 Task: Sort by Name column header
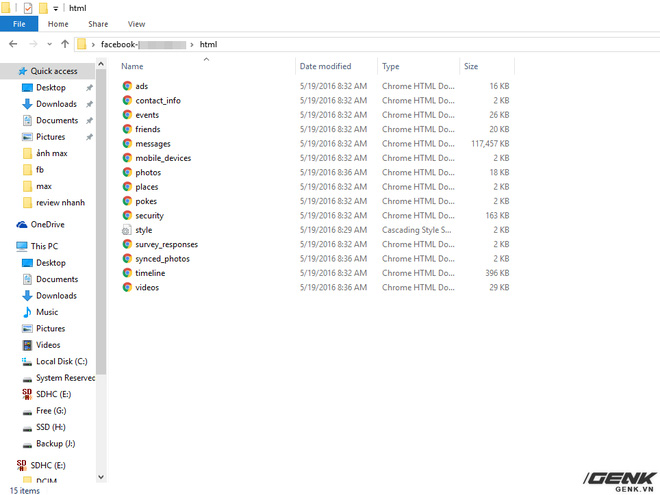click(132, 66)
